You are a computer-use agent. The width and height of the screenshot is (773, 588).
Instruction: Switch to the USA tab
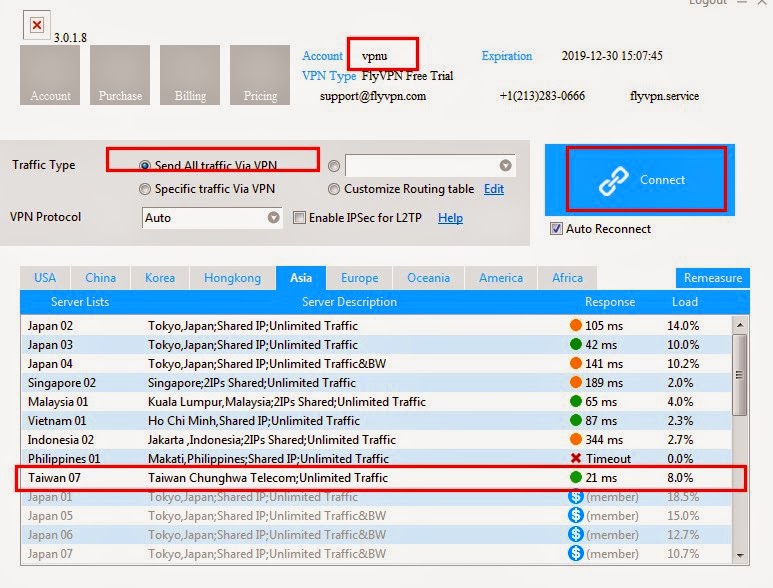click(45, 278)
